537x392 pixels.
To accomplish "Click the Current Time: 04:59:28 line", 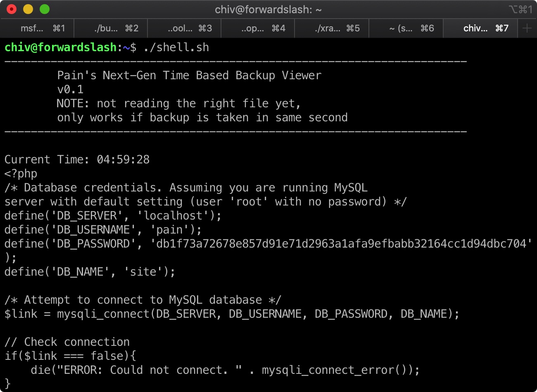I will [x=77, y=159].
